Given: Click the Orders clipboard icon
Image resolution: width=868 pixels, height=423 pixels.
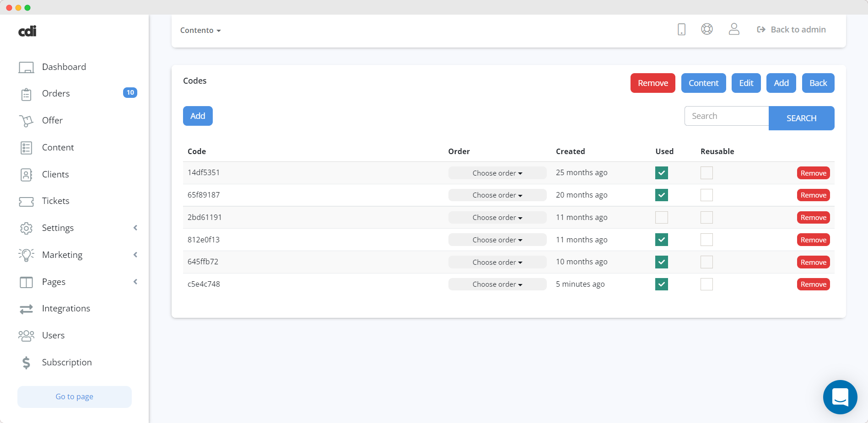Looking at the screenshot, I should (x=26, y=94).
